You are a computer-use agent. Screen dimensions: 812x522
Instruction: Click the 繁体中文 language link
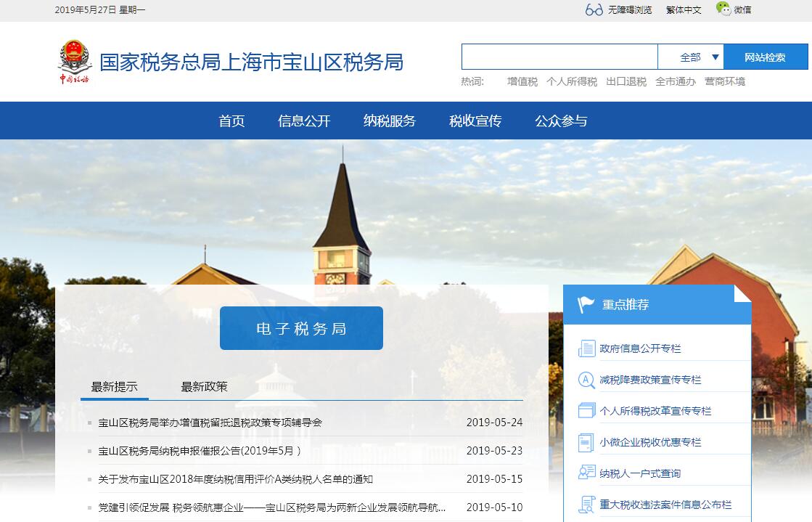[x=684, y=9]
